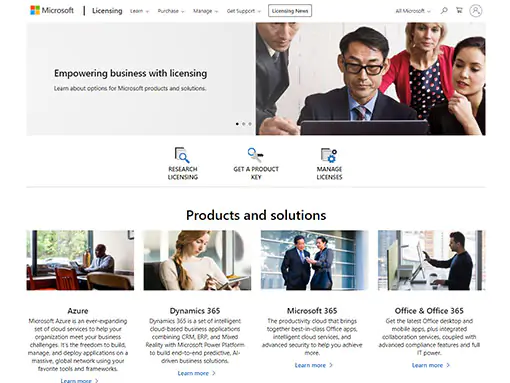Select the second carousel slide dot
510x383 pixels.
click(243, 124)
